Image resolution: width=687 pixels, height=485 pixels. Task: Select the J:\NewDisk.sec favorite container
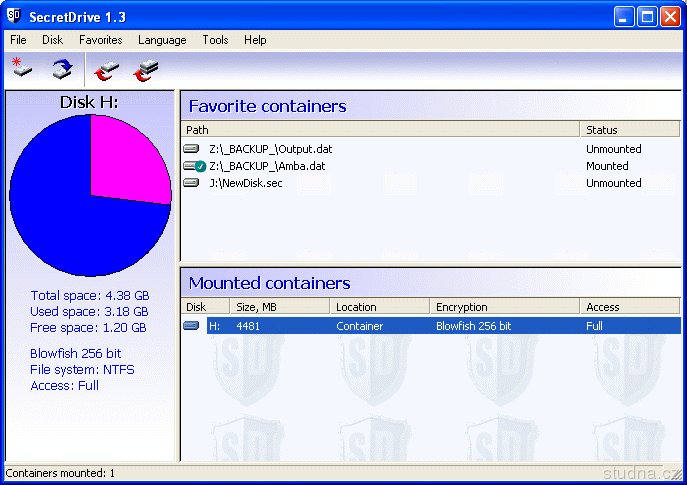click(x=246, y=183)
